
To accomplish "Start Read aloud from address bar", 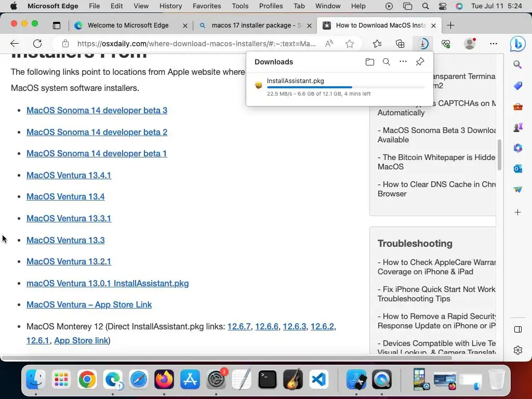I will point(329,44).
